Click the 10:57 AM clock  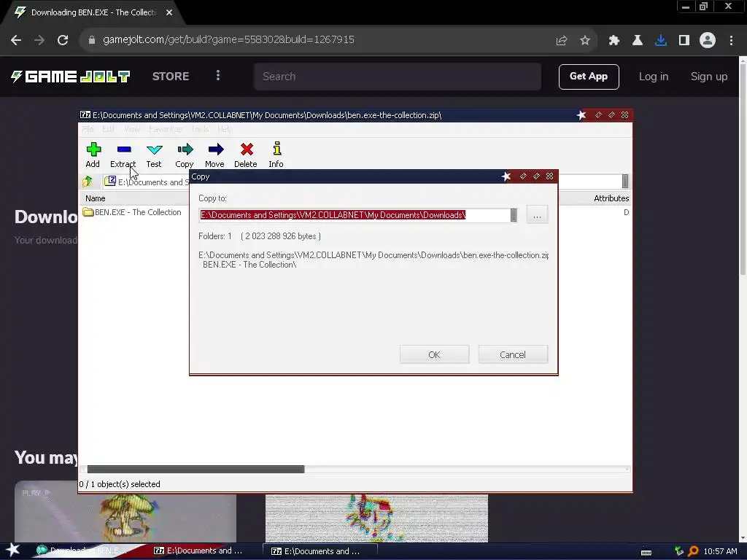point(720,551)
